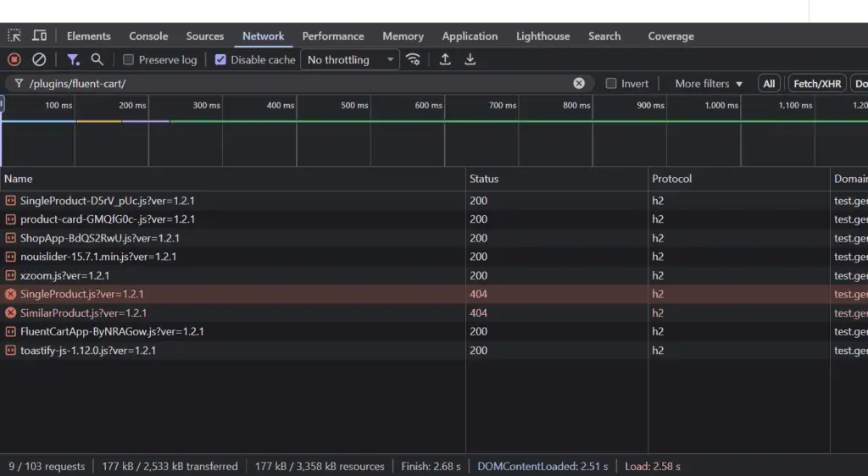868x476 pixels.
Task: Clear the filter text with the X icon
Action: click(579, 83)
